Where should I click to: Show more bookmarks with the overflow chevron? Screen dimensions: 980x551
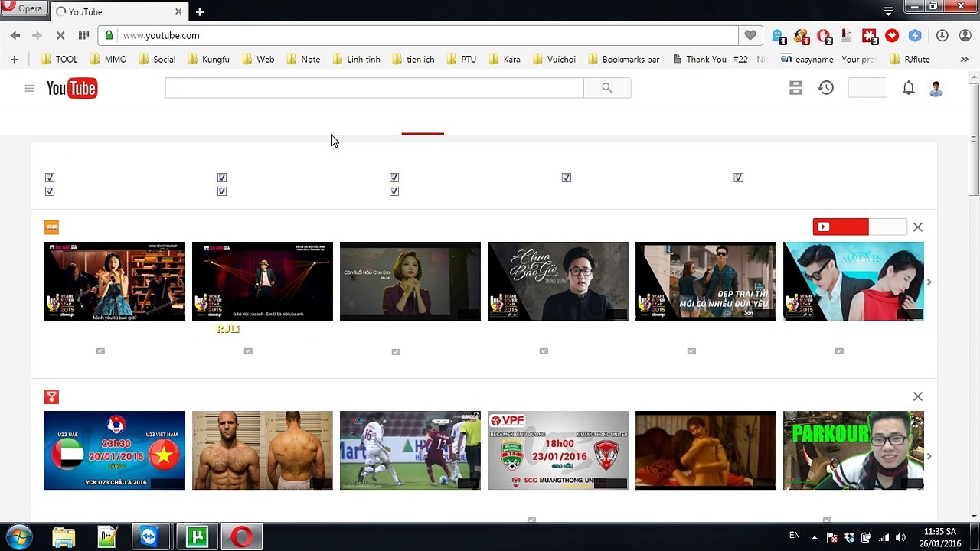(x=964, y=59)
